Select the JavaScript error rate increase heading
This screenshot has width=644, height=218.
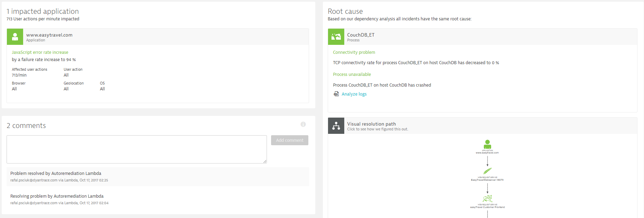40,52
